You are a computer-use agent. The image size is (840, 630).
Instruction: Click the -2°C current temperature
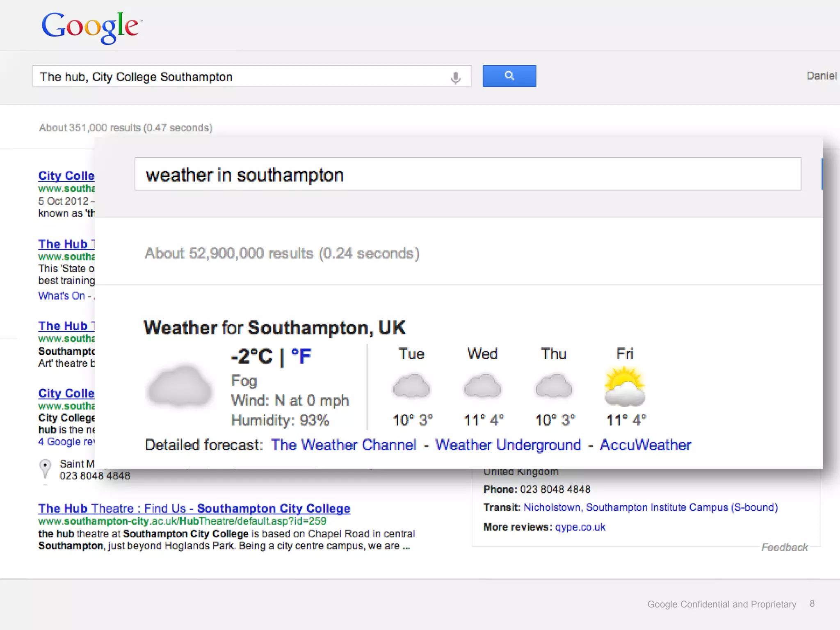click(x=251, y=356)
